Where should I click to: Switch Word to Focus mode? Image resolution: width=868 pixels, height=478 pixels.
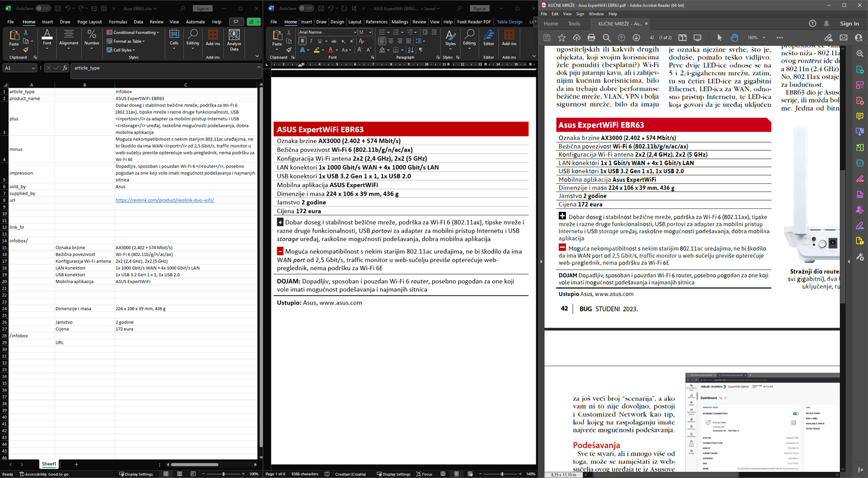tap(424, 474)
